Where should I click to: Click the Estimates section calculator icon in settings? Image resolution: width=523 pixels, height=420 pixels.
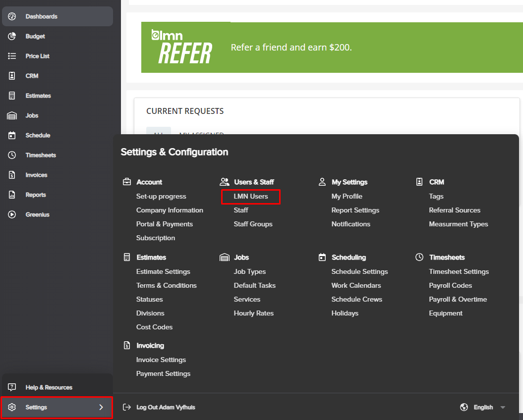coord(127,258)
